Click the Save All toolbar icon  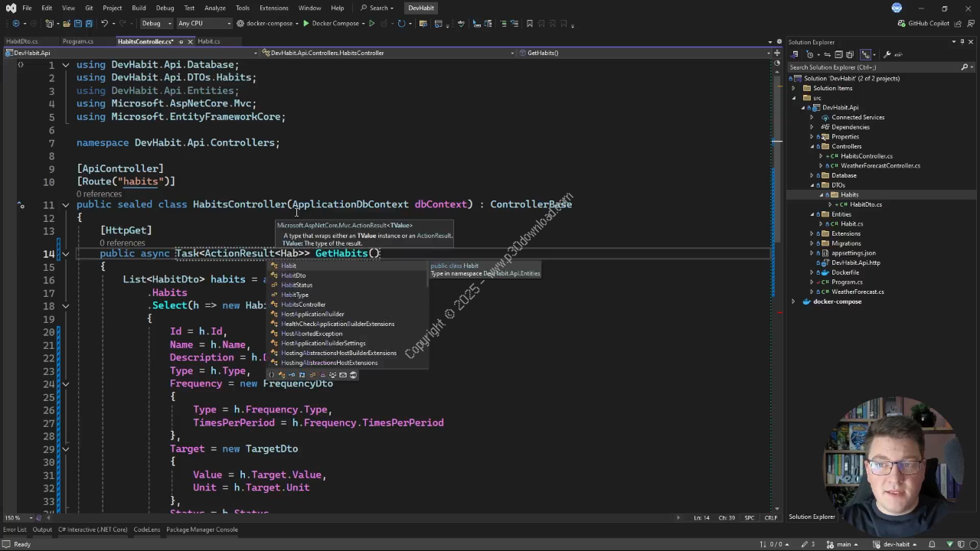coord(89,23)
